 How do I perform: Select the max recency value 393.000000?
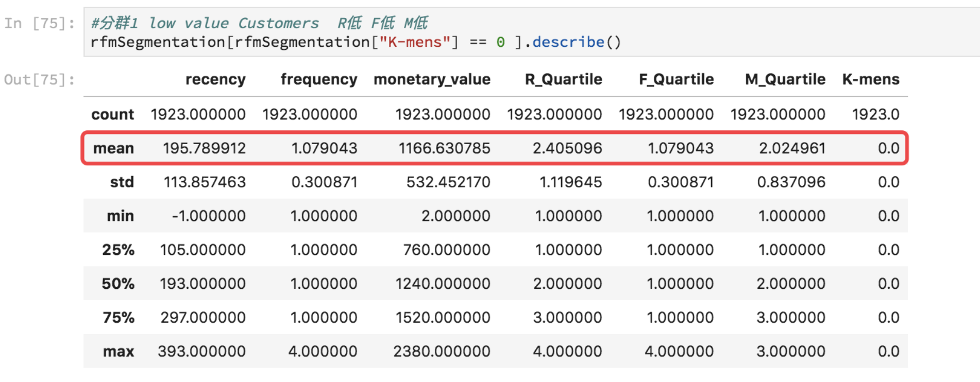coord(201,352)
